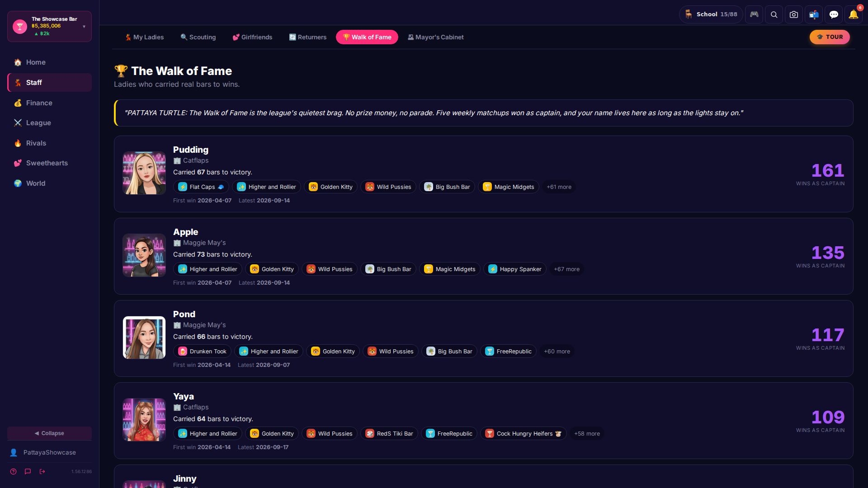This screenshot has width=868, height=488.
Task: Select Higher and Rollier chip in Pudding's row
Action: tap(266, 187)
